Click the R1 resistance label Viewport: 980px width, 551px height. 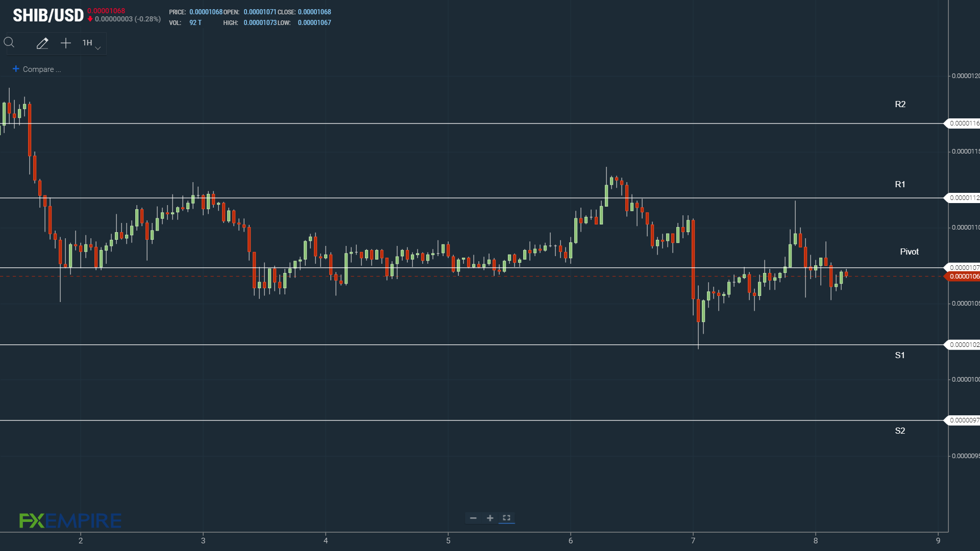click(x=900, y=184)
